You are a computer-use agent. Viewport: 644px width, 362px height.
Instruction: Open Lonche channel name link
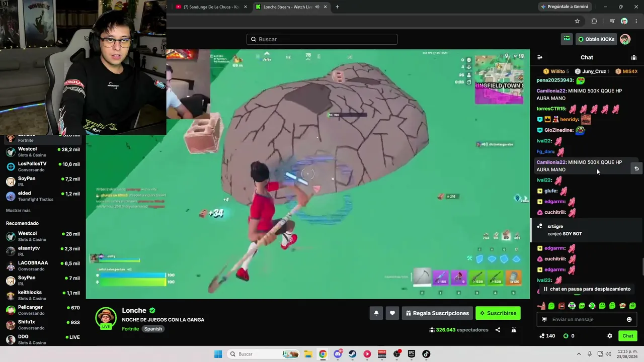[x=134, y=311]
